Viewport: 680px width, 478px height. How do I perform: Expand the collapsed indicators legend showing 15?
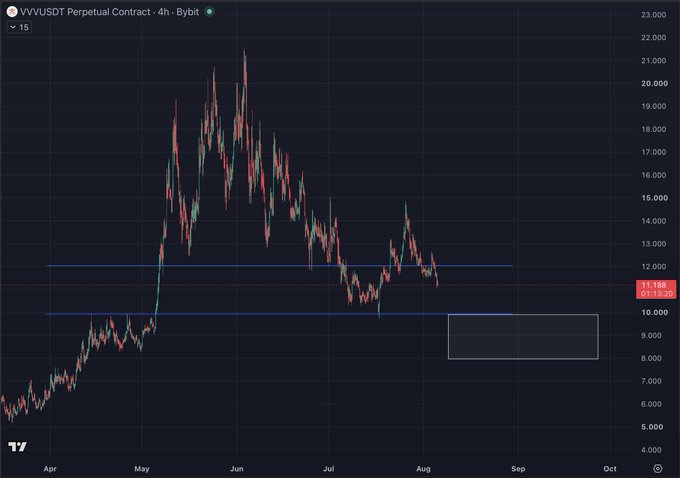(x=19, y=27)
